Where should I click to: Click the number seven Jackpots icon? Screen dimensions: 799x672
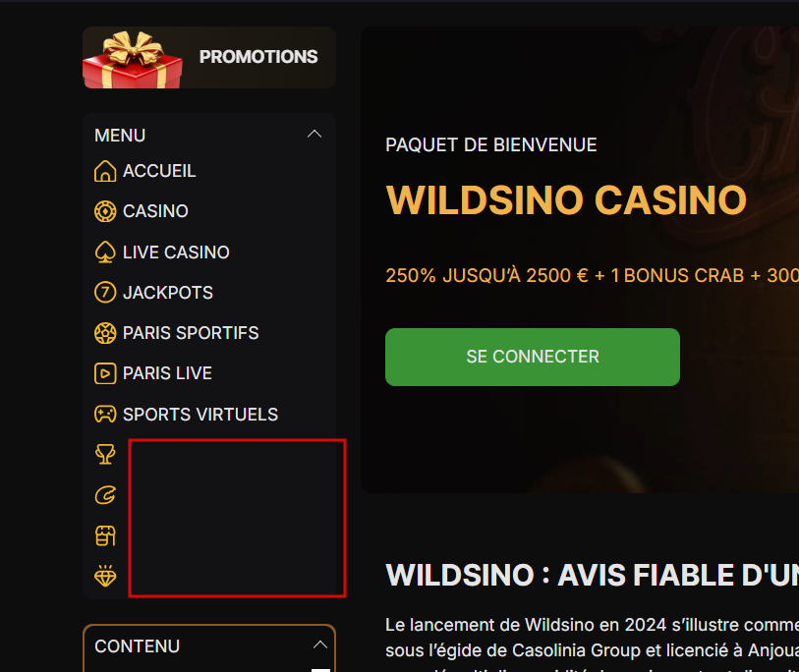point(105,293)
